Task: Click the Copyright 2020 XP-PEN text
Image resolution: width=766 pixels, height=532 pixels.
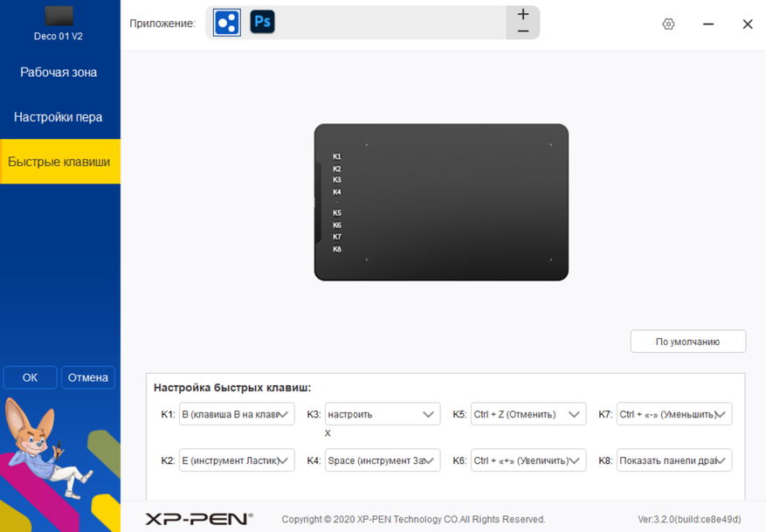Action: coord(413,519)
